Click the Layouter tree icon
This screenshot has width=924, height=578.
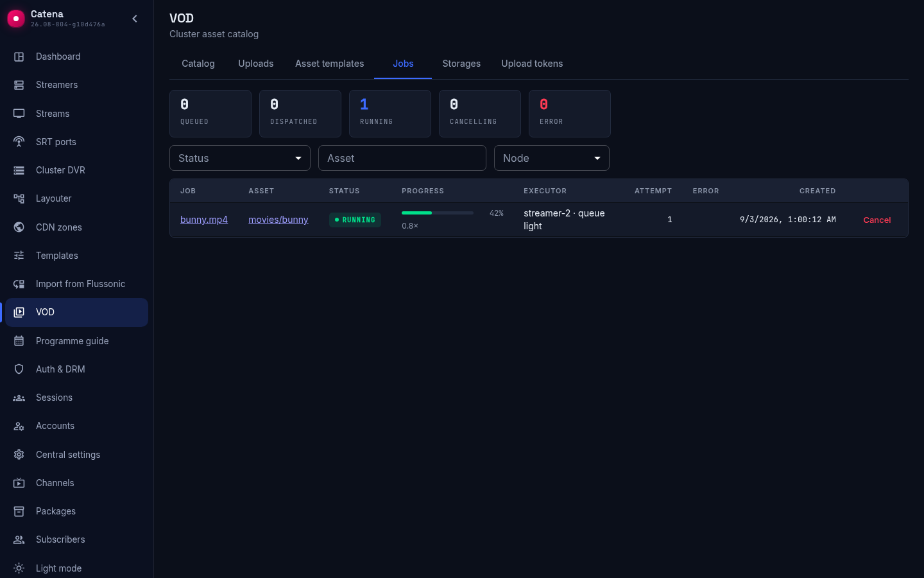click(x=19, y=198)
